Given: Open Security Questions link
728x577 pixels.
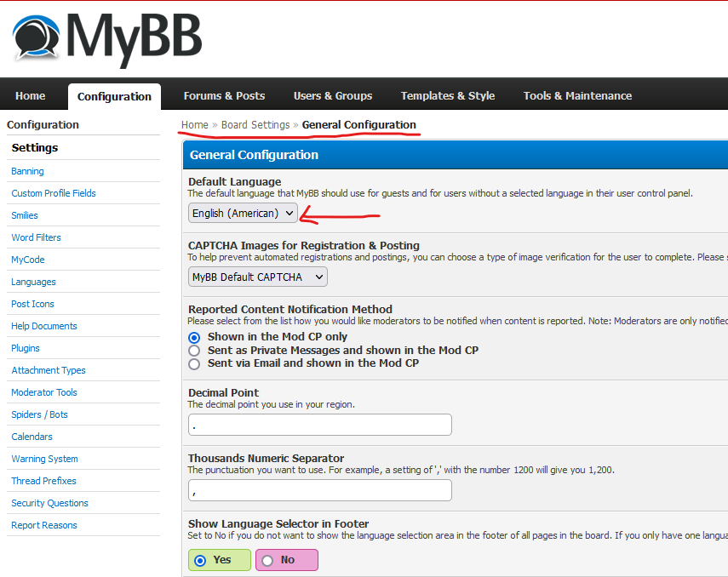Looking at the screenshot, I should pos(49,503).
